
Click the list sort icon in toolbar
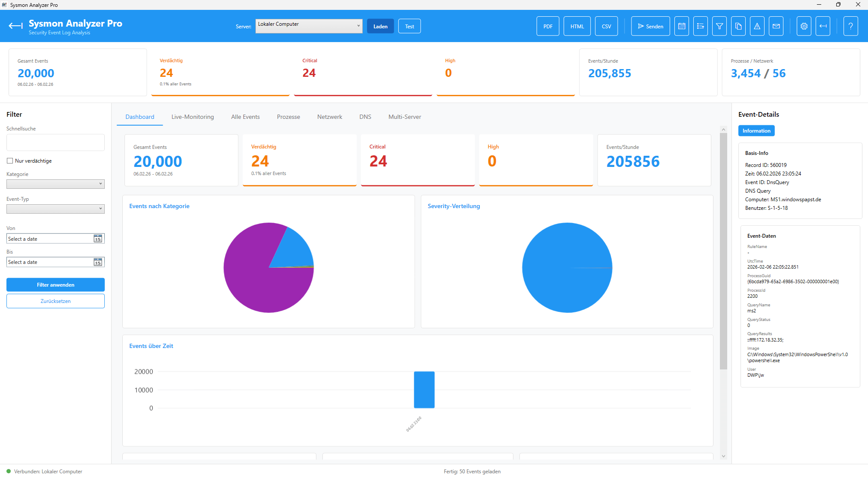click(700, 26)
